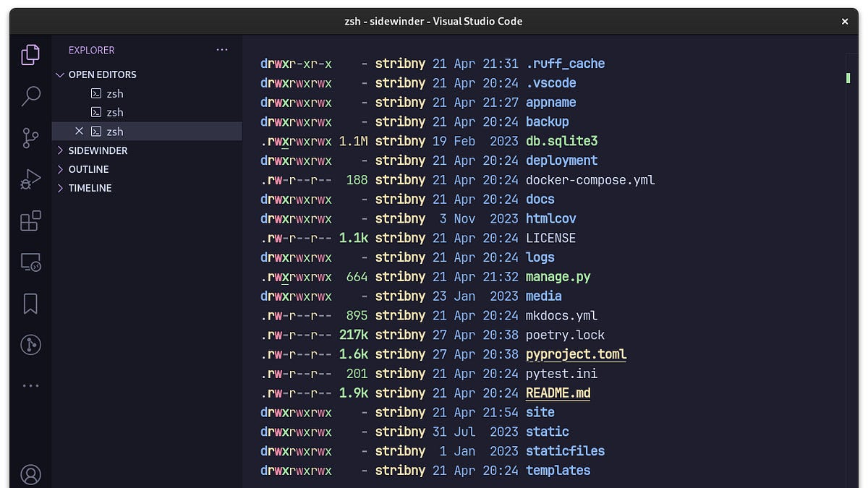Click the 1.6k size of pyproject.toml
This screenshot has height=488, width=868.
(353, 354)
